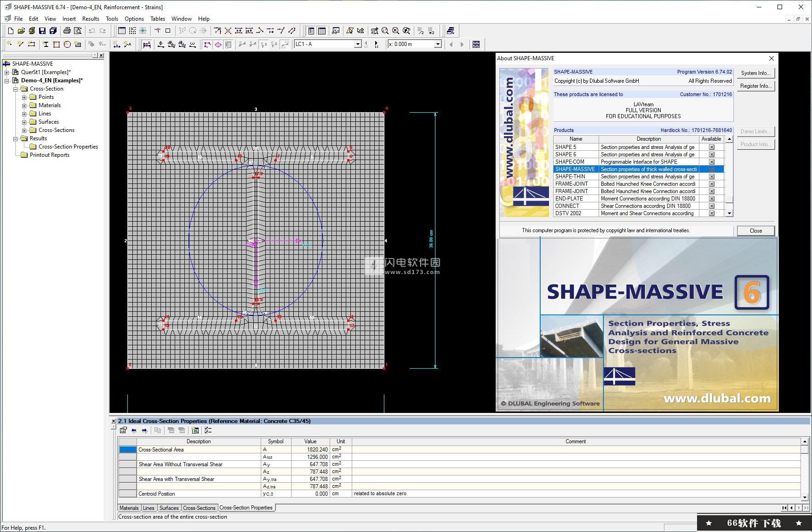Collapse the Demo-4_EN [Examples] tree node
This screenshot has height=532, width=812.
[7, 80]
